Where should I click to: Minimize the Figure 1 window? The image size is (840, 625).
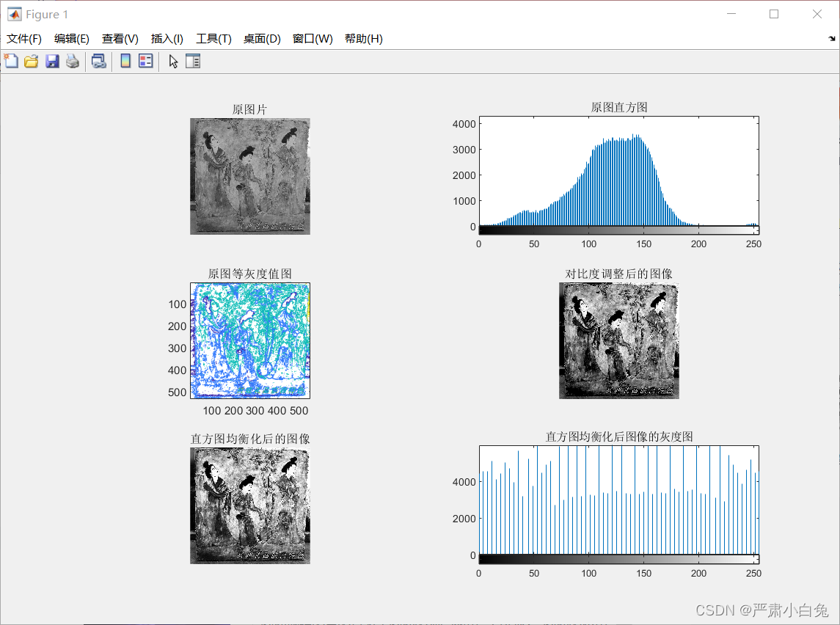(731, 15)
